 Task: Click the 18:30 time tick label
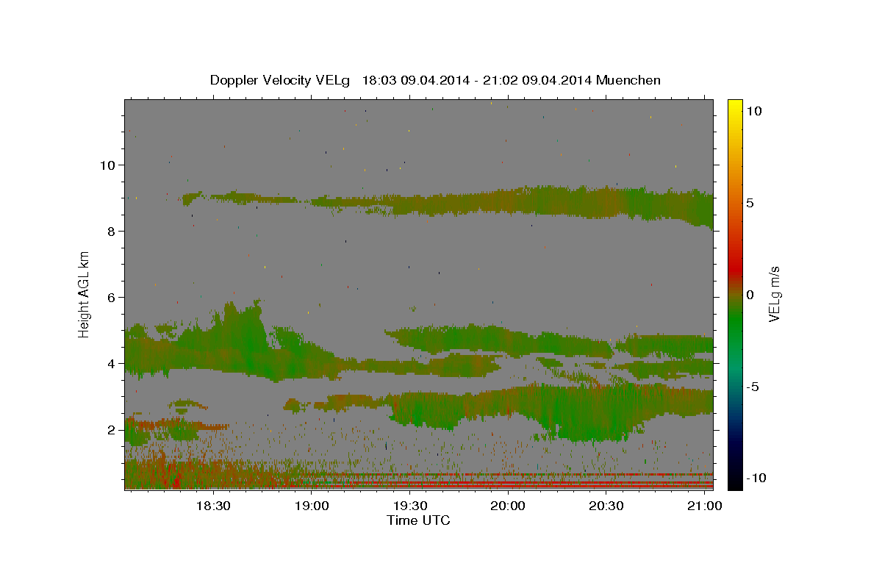(213, 506)
